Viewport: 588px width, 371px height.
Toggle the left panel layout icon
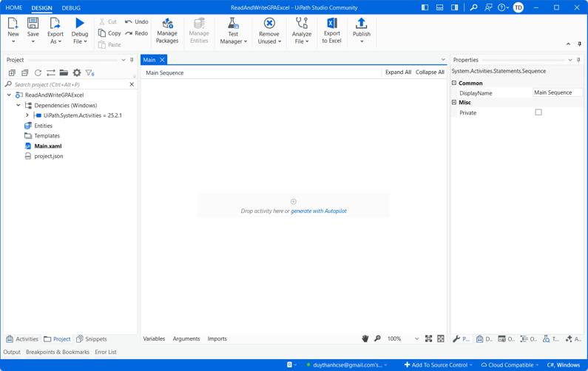[x=425, y=7]
